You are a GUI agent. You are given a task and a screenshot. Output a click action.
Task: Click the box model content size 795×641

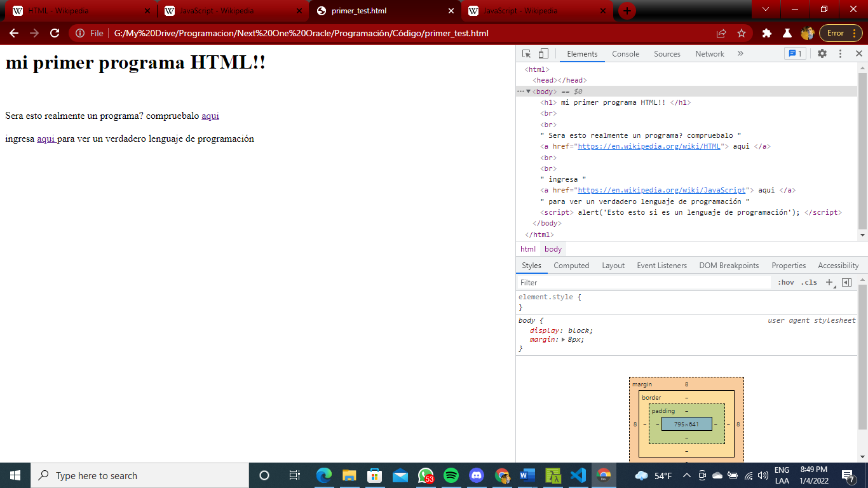(686, 424)
